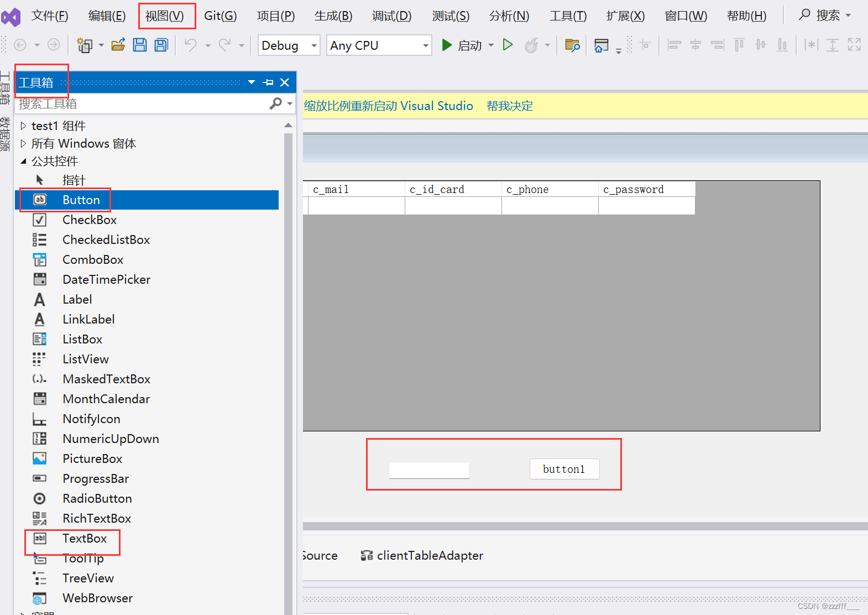
Task: Click the Find in Files folder icon
Action: tap(572, 45)
